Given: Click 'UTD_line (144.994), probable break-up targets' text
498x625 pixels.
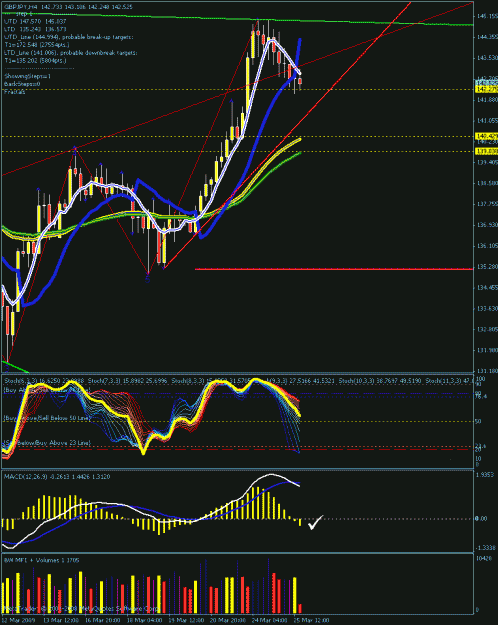Looking at the screenshot, I should click(x=69, y=37).
